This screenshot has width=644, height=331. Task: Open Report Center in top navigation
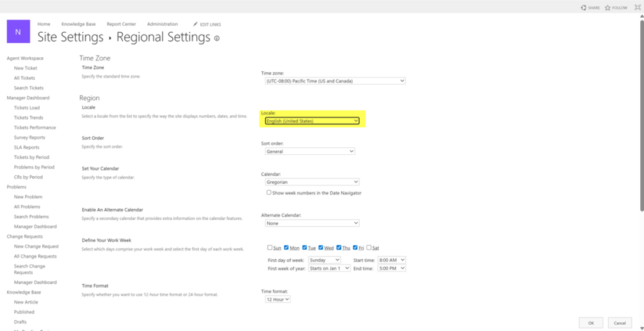(121, 25)
